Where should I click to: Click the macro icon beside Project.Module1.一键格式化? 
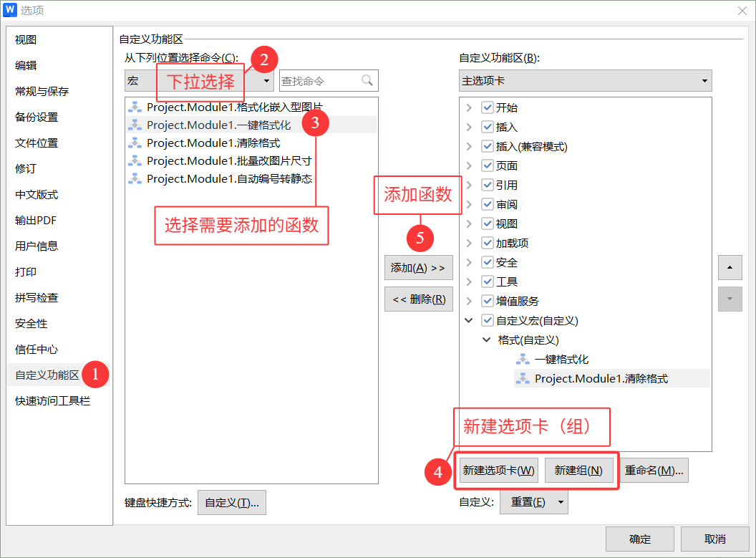pyautogui.click(x=134, y=125)
